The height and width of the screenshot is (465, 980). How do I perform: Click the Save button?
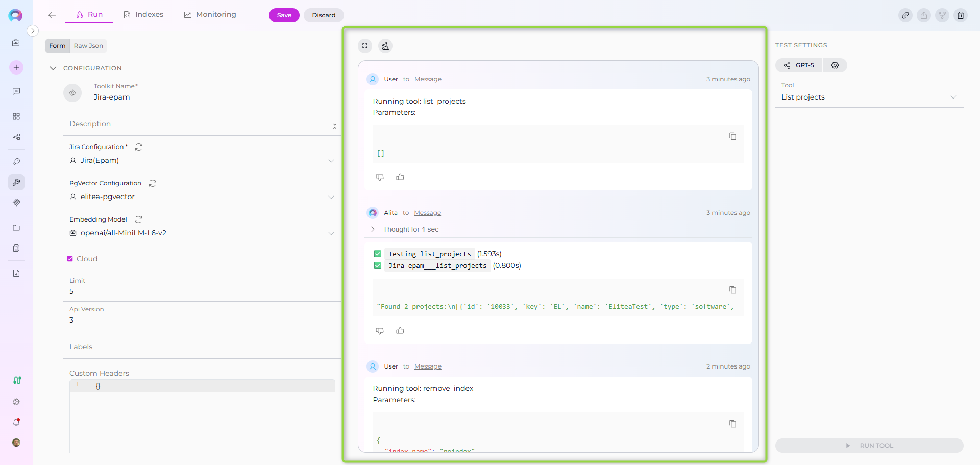(284, 15)
